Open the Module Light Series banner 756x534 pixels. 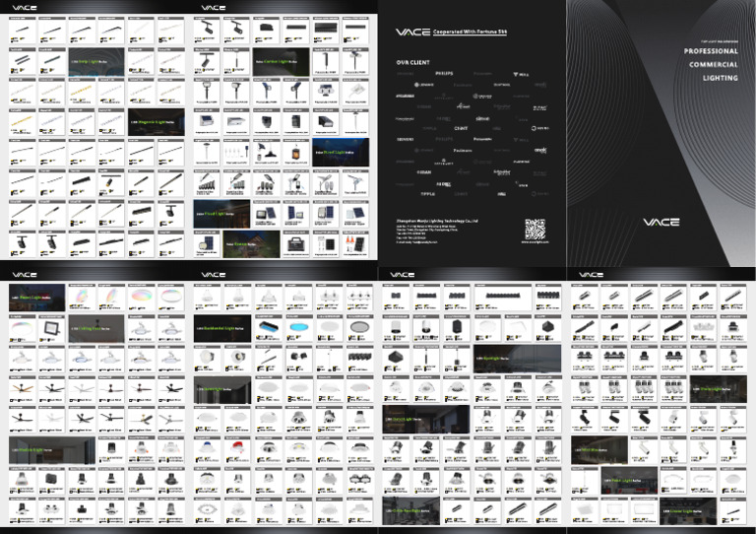[52, 450]
